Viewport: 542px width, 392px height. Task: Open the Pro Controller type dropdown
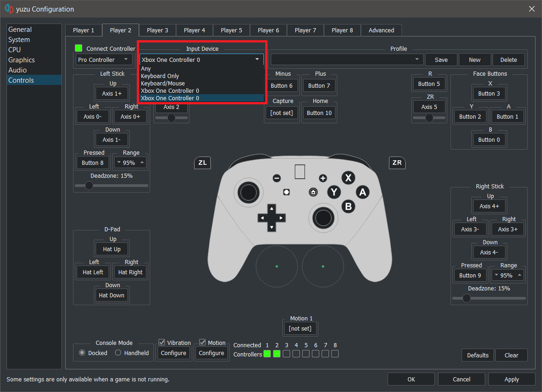coord(104,60)
